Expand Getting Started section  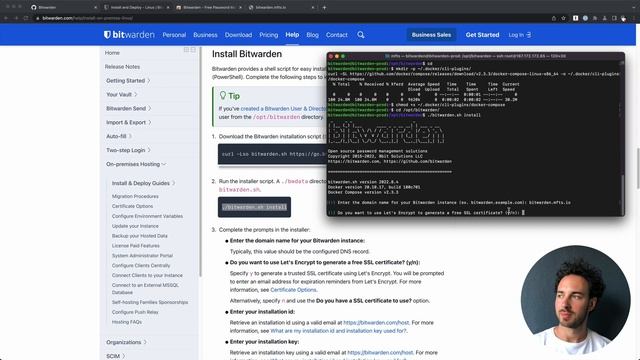point(128,80)
